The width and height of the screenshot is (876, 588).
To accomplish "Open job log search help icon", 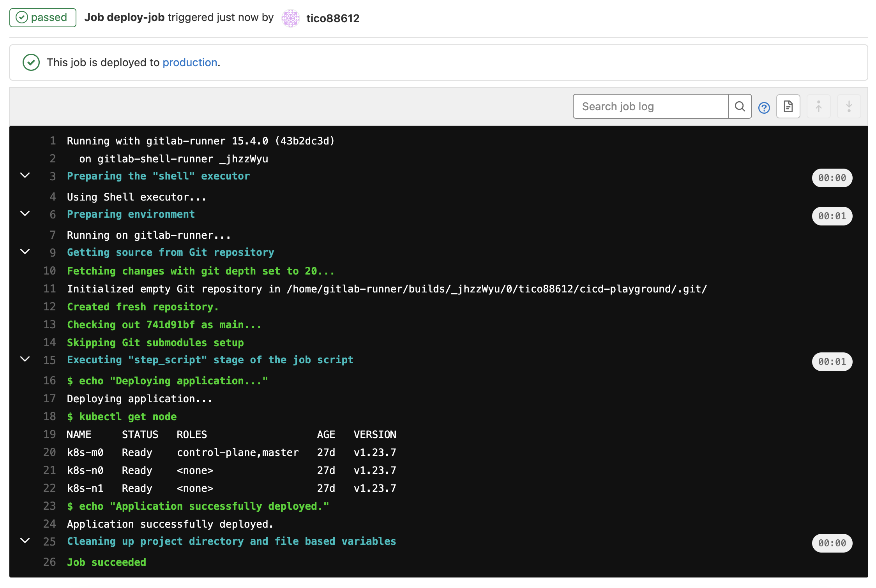I will tap(764, 107).
